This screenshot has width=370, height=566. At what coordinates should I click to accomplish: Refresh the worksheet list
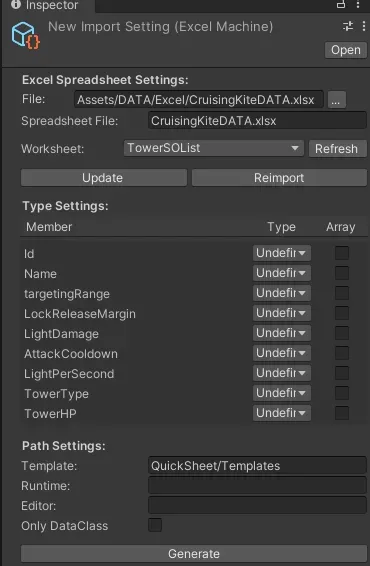(336, 148)
